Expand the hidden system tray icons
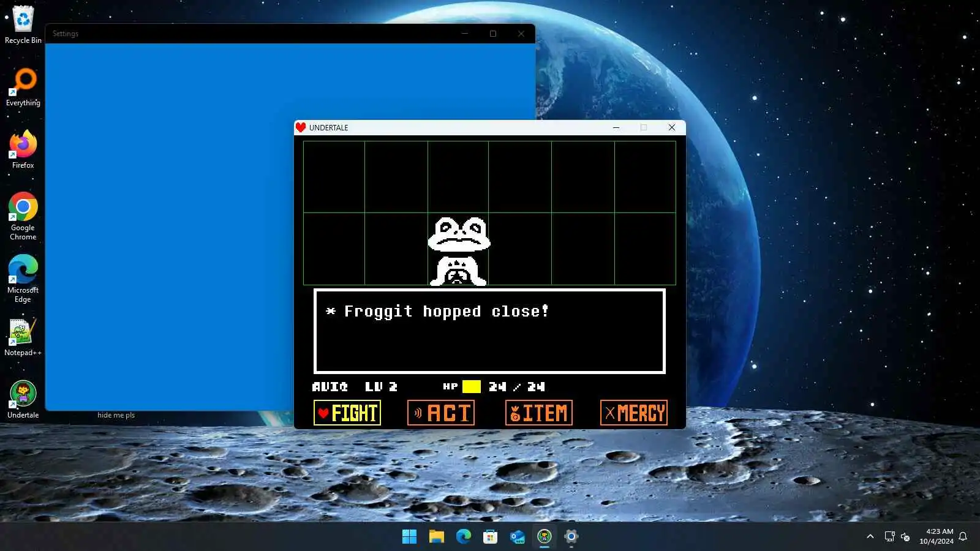Screen dimensions: 980x551 pyautogui.click(x=870, y=537)
